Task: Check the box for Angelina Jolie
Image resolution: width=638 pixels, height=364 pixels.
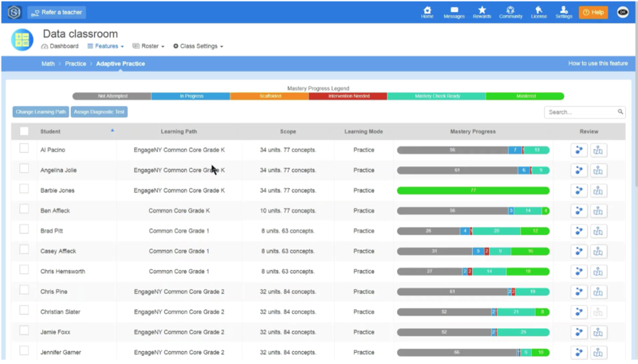Action: tap(24, 169)
